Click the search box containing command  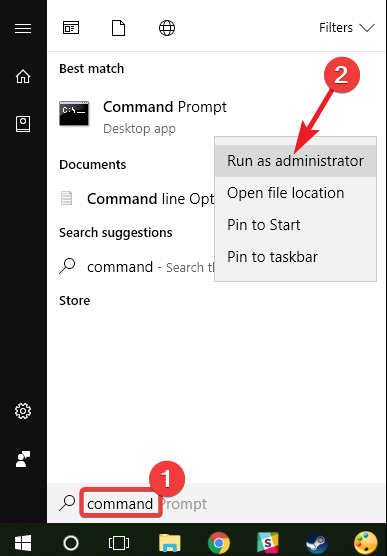217,504
